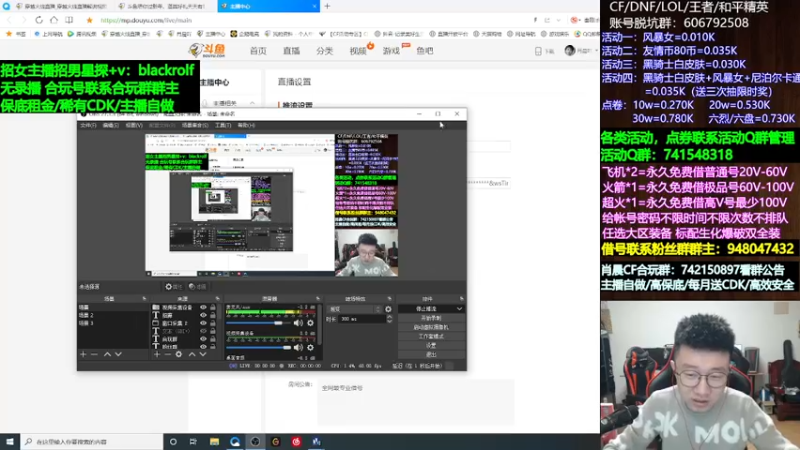Mute the first mixer audio channel

(x=298, y=323)
